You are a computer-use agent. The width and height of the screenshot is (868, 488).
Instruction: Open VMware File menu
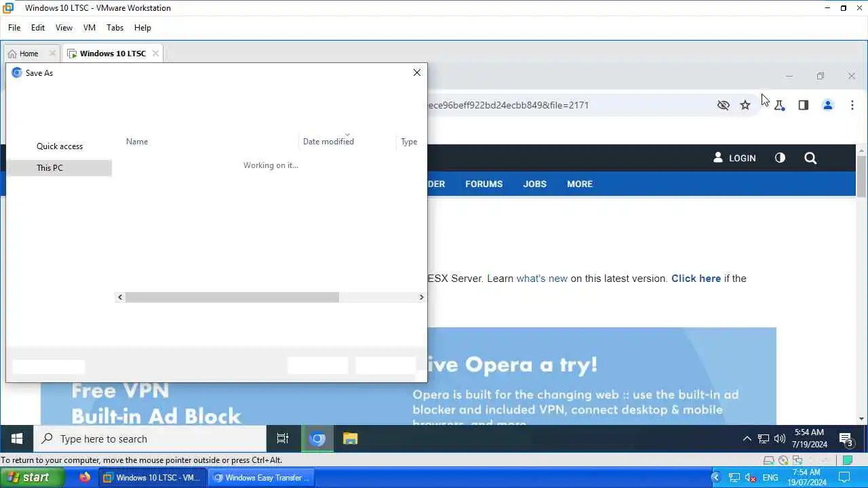point(14,28)
